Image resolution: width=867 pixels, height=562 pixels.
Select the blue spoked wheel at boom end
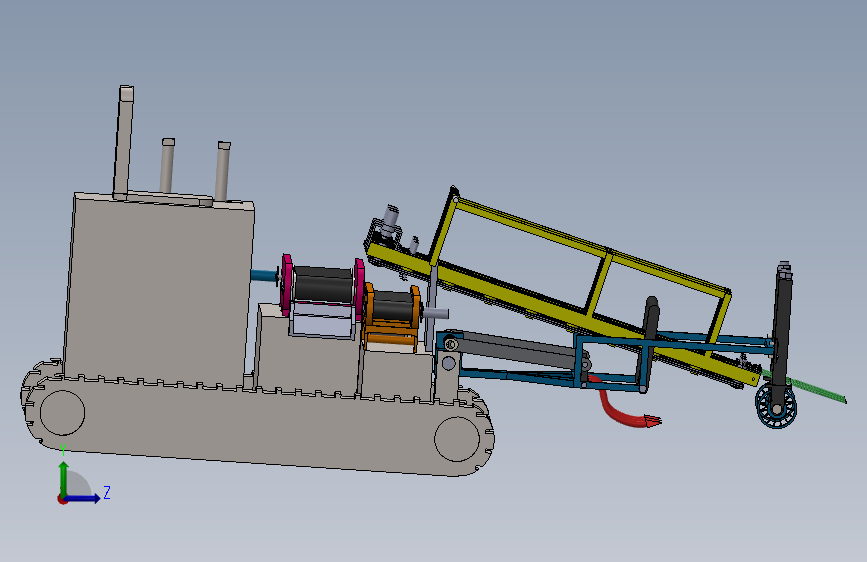click(776, 406)
